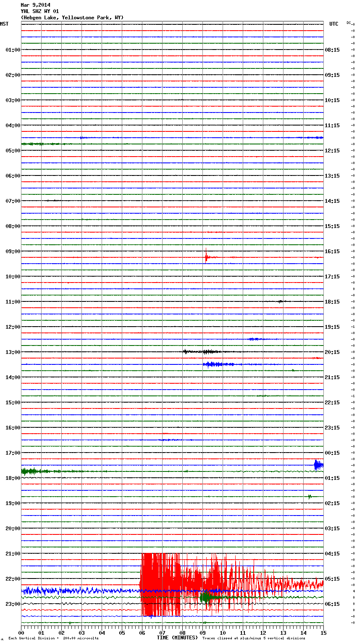Select the 15:00 MST time label

13,403
